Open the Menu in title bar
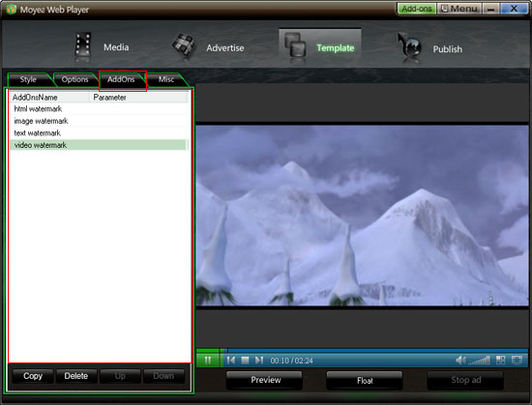This screenshot has height=405, width=532. (459, 9)
